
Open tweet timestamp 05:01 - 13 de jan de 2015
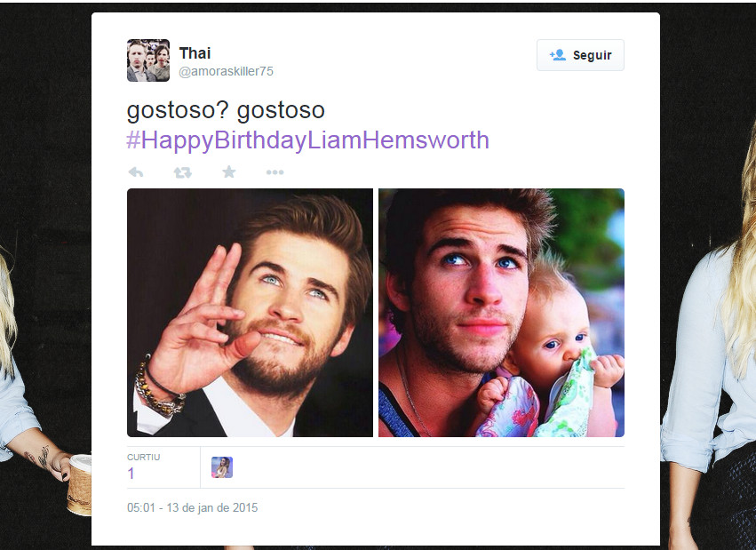click(193, 507)
